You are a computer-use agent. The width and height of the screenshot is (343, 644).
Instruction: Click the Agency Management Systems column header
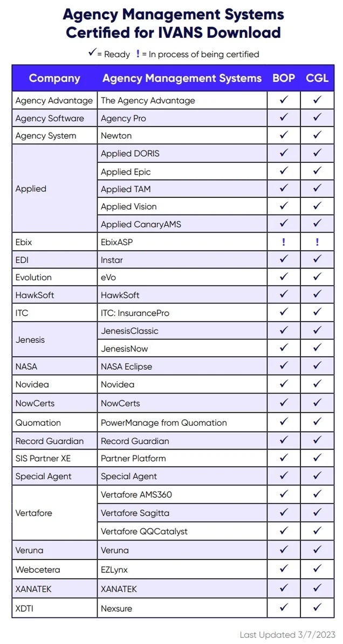tap(182, 78)
